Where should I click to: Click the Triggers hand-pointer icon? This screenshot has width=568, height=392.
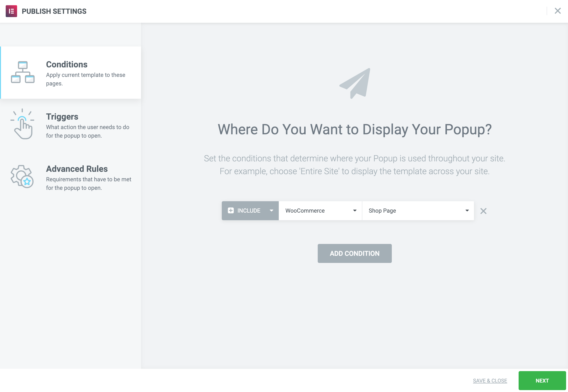(x=22, y=124)
